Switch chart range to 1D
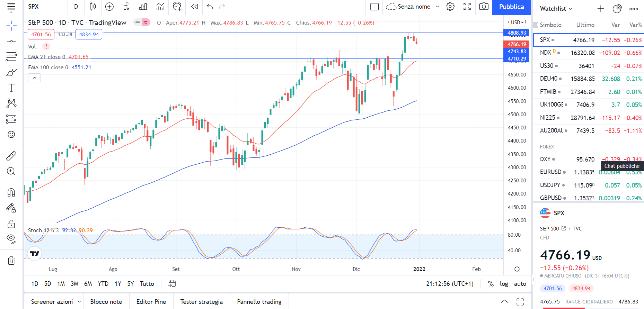Image resolution: width=644 pixels, height=309 pixels. 35,284
